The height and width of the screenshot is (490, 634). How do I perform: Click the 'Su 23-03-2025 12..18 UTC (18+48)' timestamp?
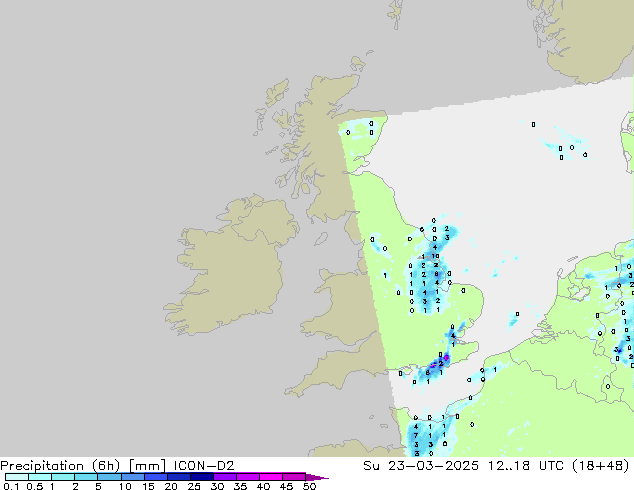[496, 466]
